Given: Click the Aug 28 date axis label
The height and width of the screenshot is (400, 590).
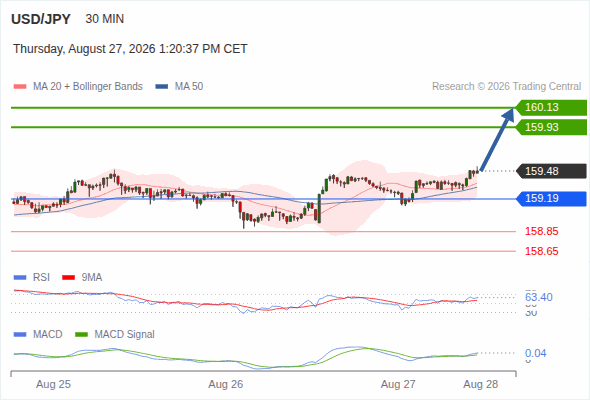Looking at the screenshot, I should click(x=481, y=385).
